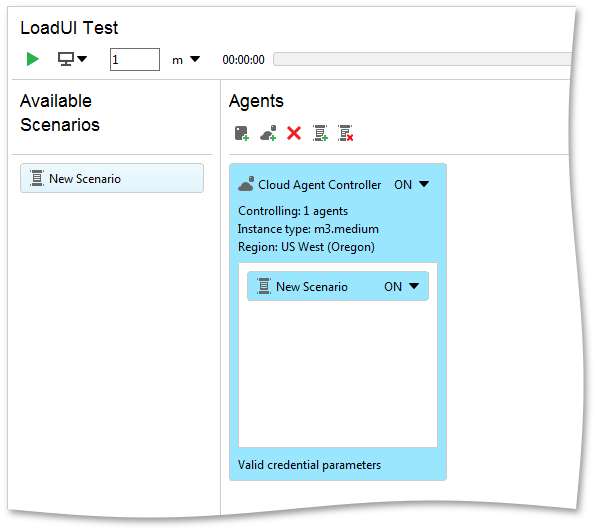The width and height of the screenshot is (597, 532).
Task: Click the test progress bar
Action: [422, 59]
